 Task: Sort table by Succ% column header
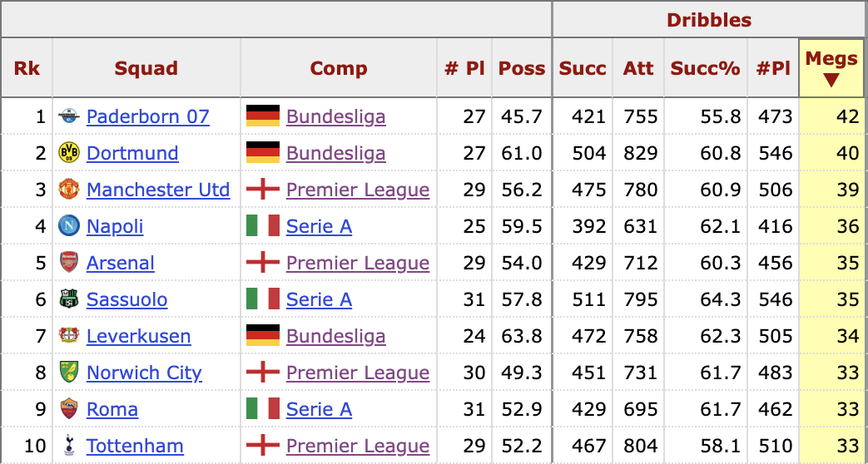coord(705,68)
